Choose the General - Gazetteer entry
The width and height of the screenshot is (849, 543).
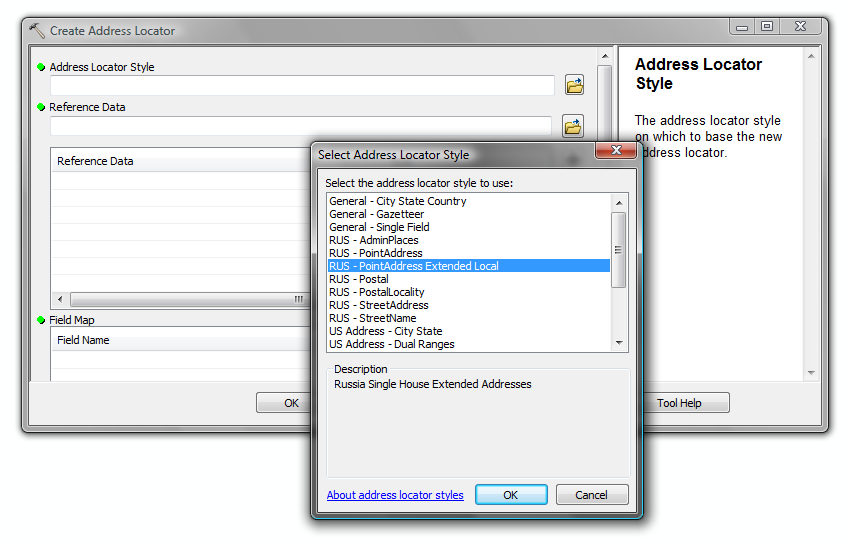coord(377,214)
